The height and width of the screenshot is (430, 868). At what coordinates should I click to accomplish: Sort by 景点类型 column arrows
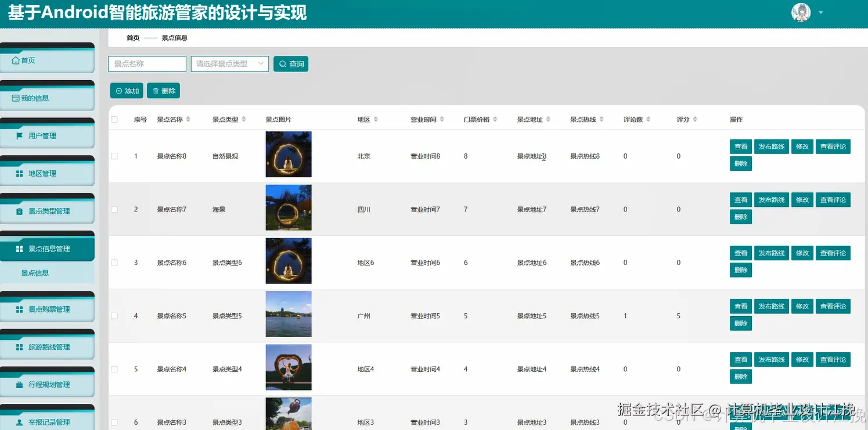click(244, 120)
